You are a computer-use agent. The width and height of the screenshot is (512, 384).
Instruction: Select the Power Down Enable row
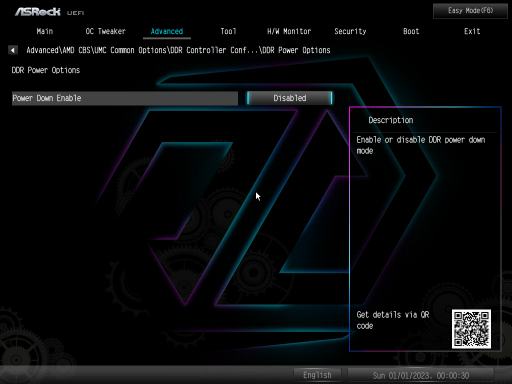click(x=125, y=98)
